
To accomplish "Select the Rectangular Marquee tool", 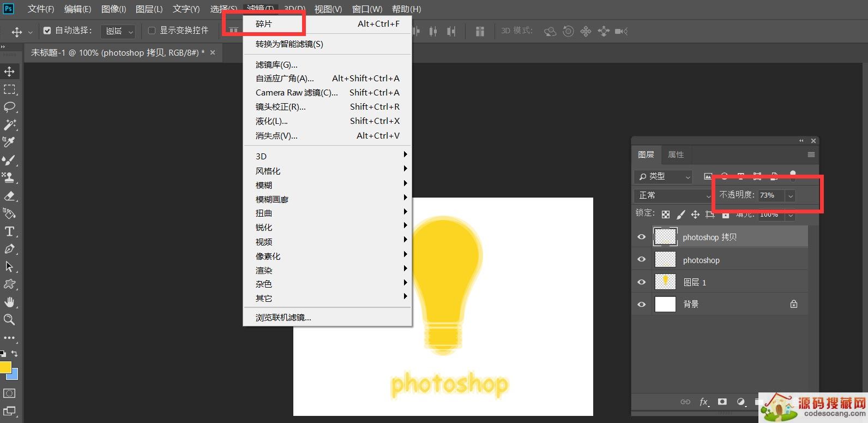I will point(9,90).
